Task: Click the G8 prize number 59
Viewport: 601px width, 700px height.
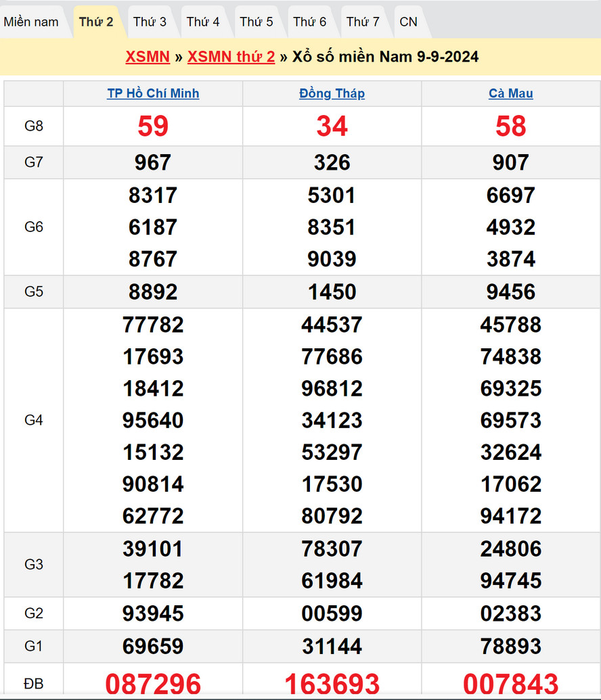Action: point(153,126)
